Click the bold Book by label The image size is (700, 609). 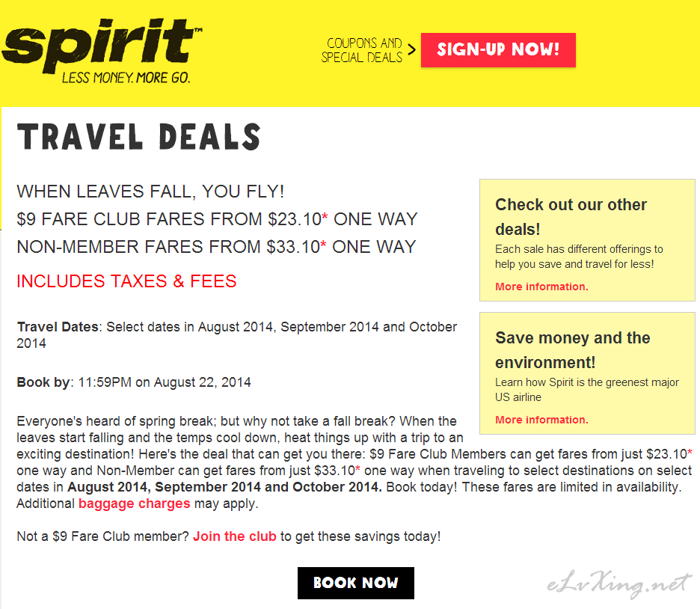[43, 382]
